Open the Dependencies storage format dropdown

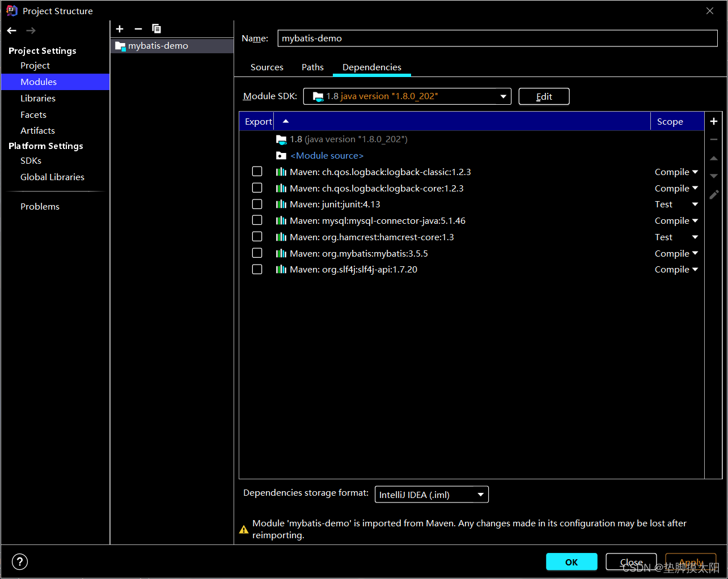(x=479, y=494)
